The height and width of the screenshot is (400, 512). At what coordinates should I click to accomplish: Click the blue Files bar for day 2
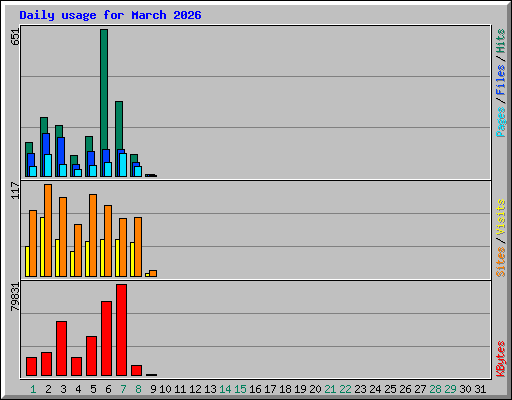46,144
